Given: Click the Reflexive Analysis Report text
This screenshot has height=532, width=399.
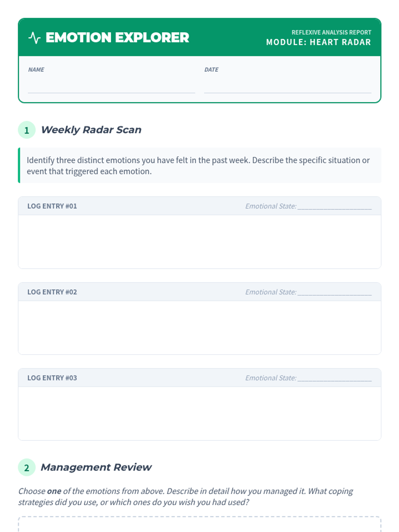Looking at the screenshot, I should click(x=331, y=32).
